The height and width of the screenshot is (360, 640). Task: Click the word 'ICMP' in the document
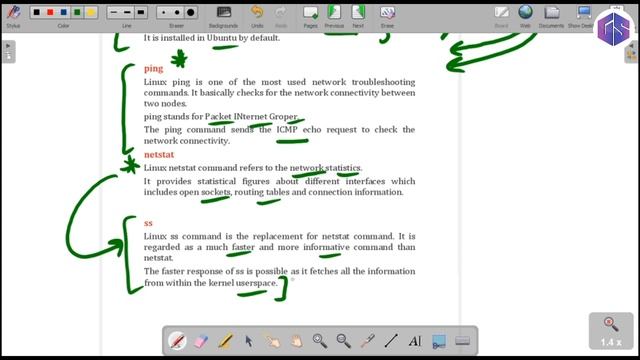tap(287, 130)
